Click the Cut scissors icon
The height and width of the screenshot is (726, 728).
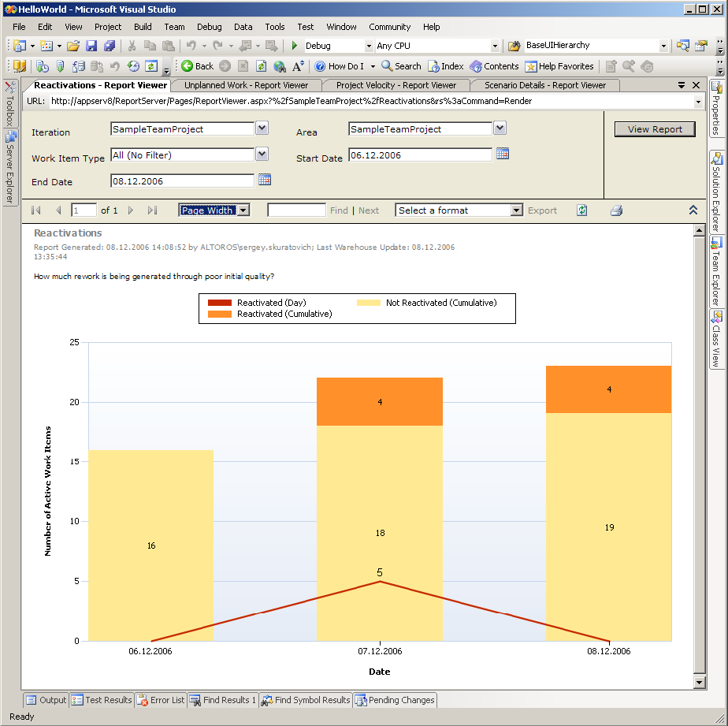132,46
